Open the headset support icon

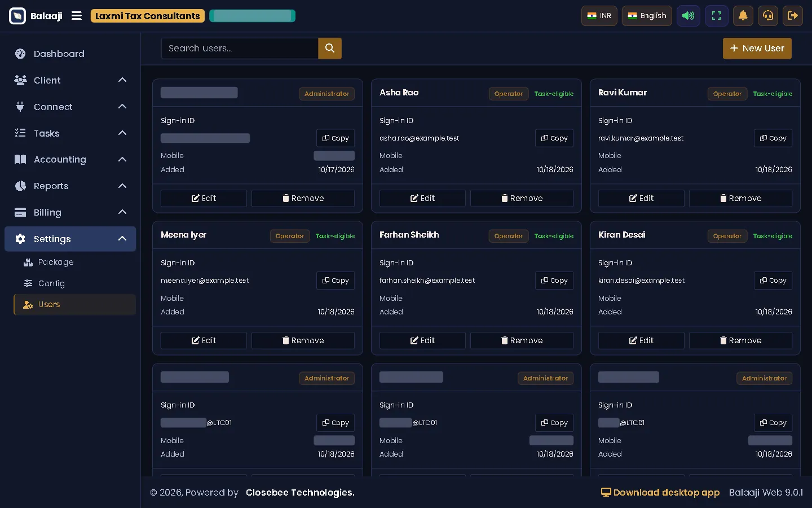pos(768,16)
